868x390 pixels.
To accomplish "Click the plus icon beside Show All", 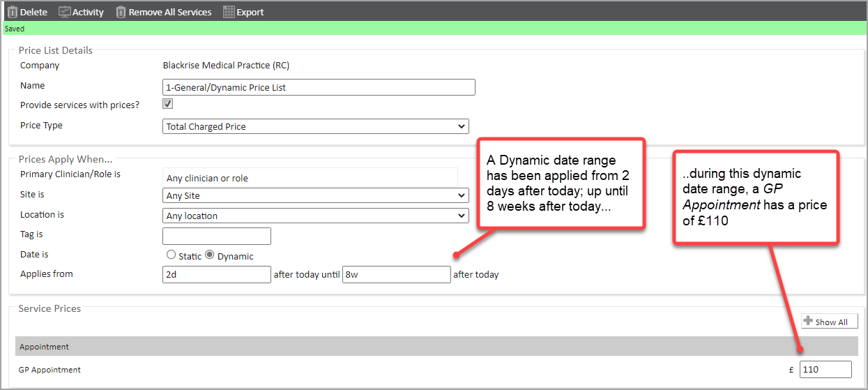I will pyautogui.click(x=808, y=321).
